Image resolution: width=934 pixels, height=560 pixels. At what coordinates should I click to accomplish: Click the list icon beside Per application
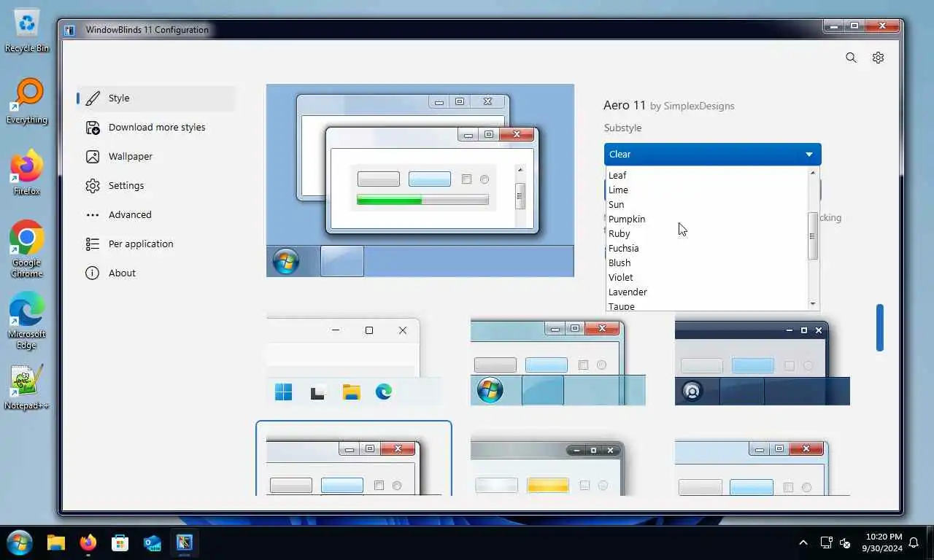pos(93,244)
